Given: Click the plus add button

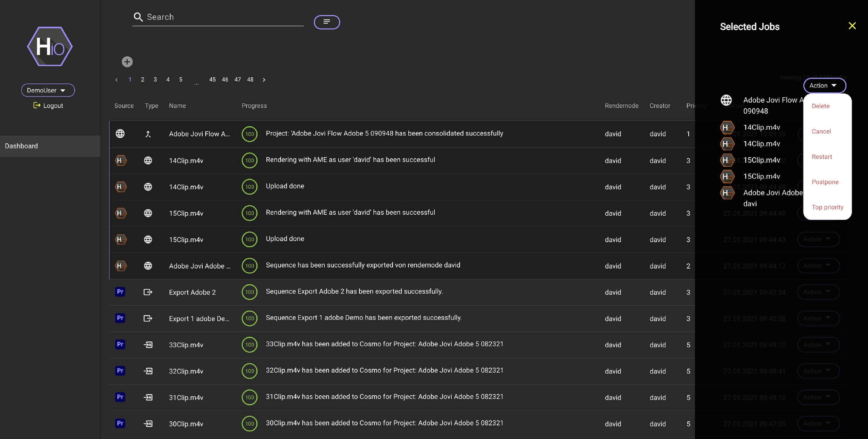Looking at the screenshot, I should point(127,61).
